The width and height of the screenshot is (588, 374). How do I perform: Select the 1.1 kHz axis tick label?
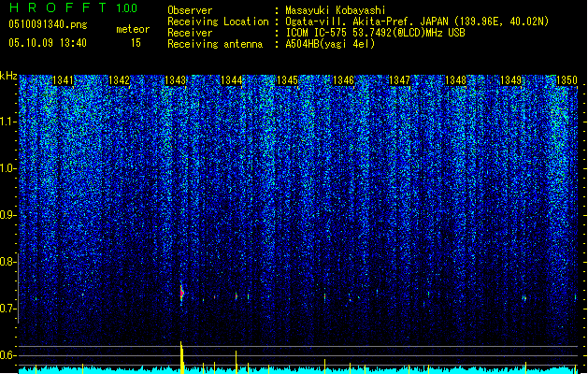(8, 122)
